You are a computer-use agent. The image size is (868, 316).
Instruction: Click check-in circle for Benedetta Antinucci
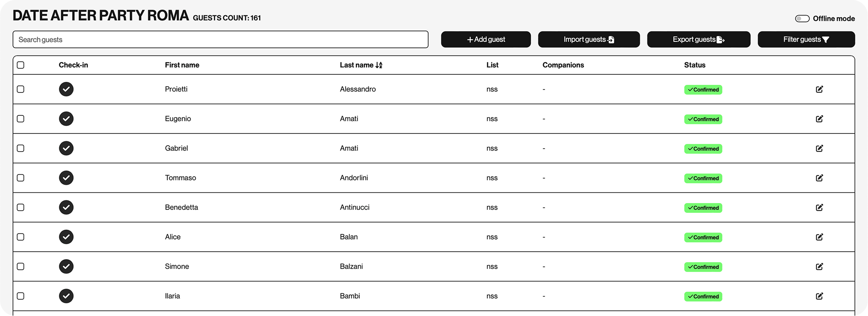tap(66, 207)
